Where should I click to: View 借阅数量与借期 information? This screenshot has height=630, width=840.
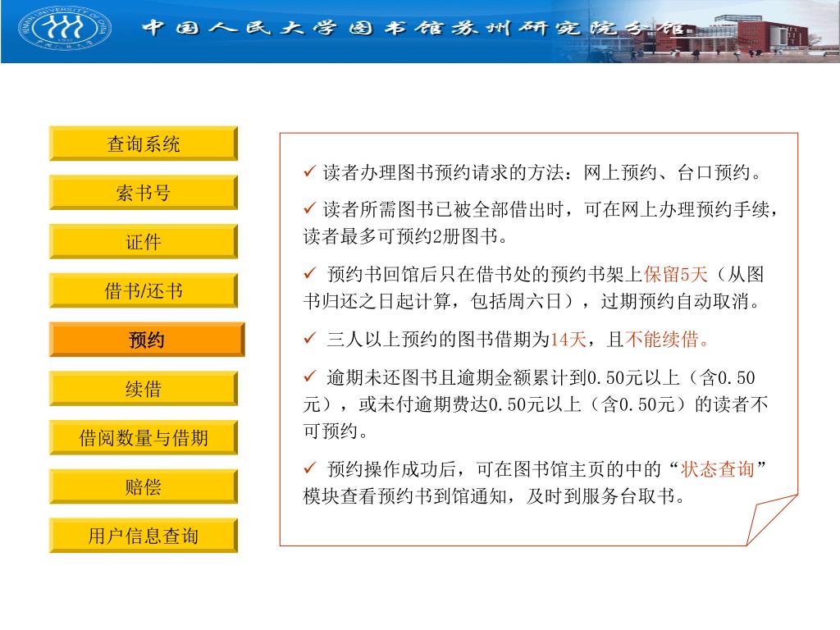pos(143,438)
